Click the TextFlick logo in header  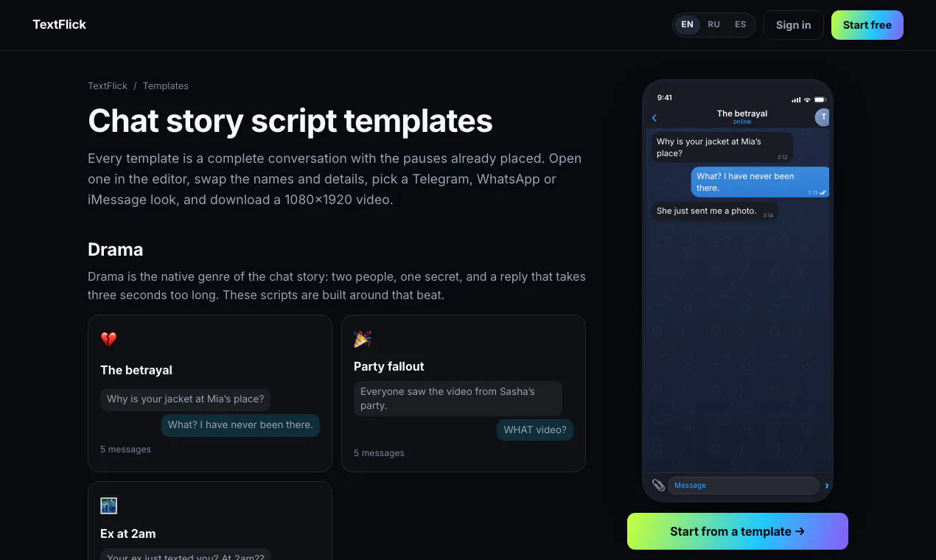59,24
